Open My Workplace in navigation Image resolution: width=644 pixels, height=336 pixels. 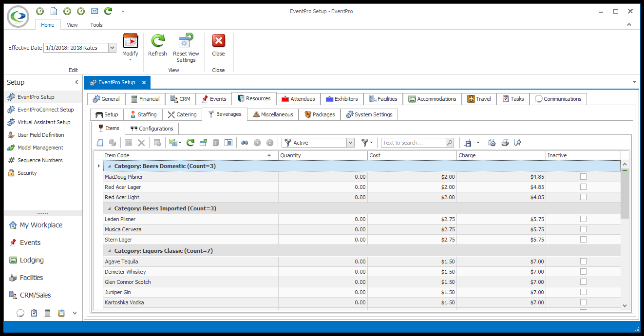(x=41, y=225)
